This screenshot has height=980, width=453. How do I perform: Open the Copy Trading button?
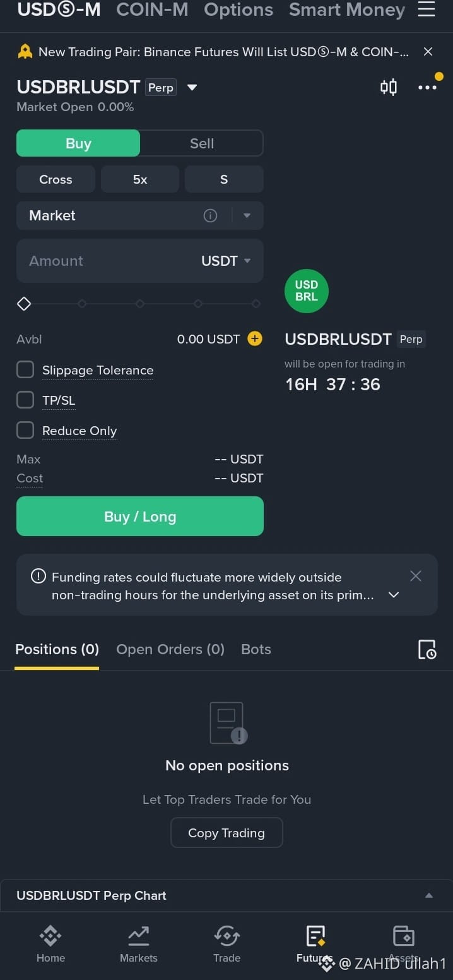point(226,833)
